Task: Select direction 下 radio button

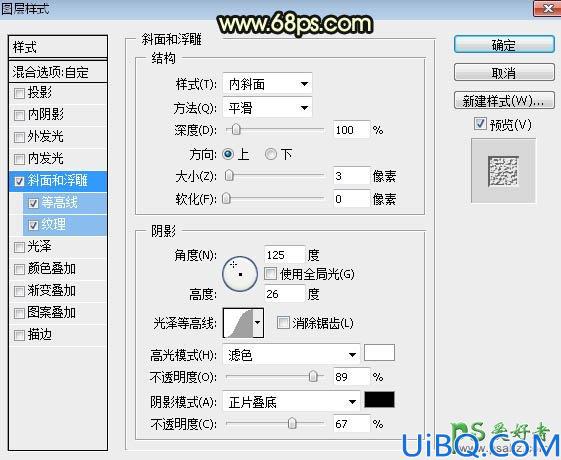Action: click(270, 154)
